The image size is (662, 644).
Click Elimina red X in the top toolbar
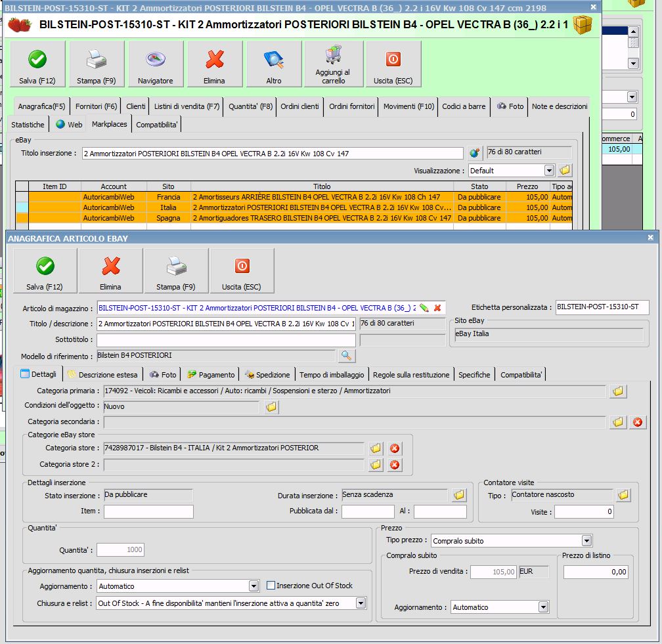point(215,64)
